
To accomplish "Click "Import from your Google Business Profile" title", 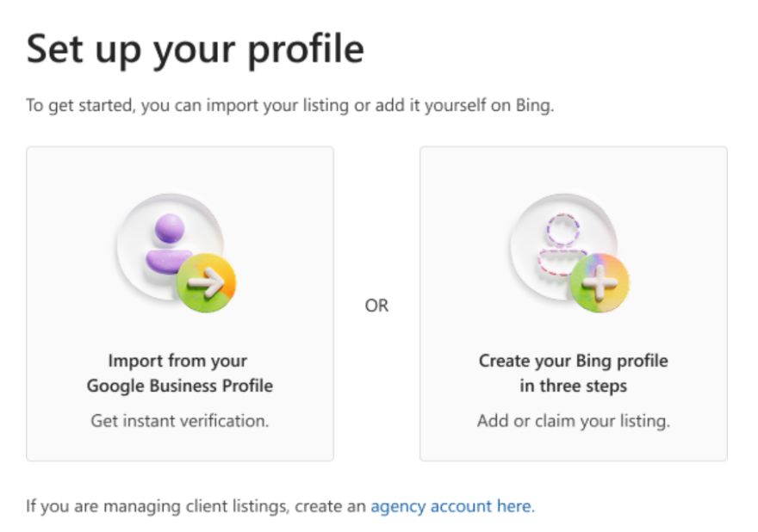I will pyautogui.click(x=179, y=373).
